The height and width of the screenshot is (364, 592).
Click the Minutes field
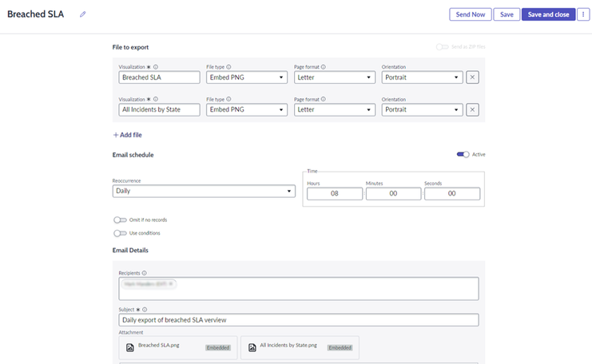(393, 193)
